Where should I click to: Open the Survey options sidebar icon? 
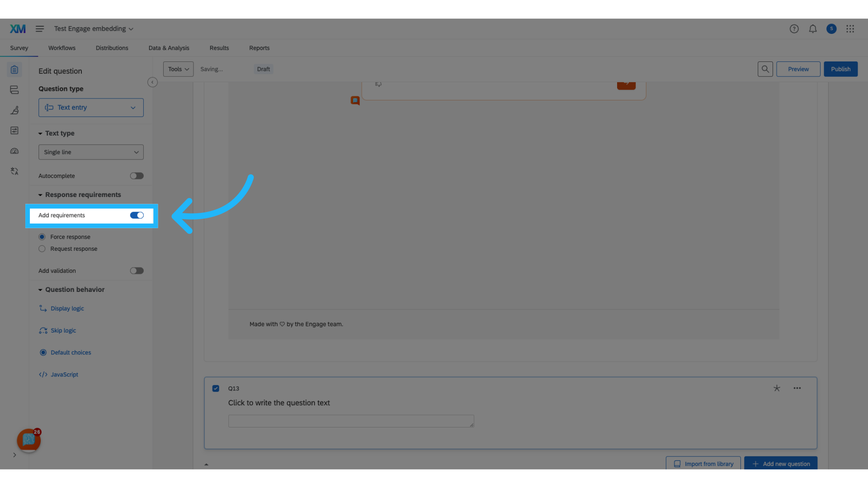pyautogui.click(x=14, y=131)
